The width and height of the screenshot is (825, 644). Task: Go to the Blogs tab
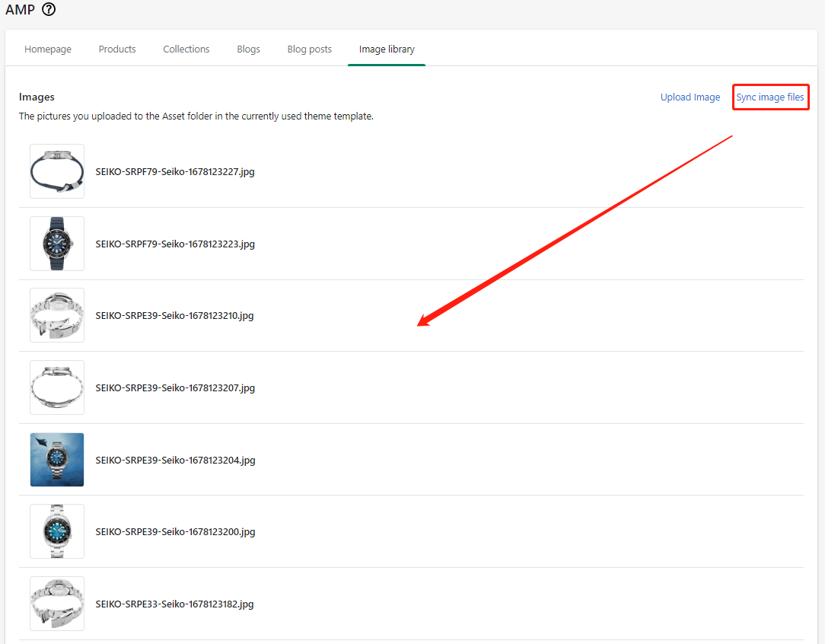coord(248,49)
